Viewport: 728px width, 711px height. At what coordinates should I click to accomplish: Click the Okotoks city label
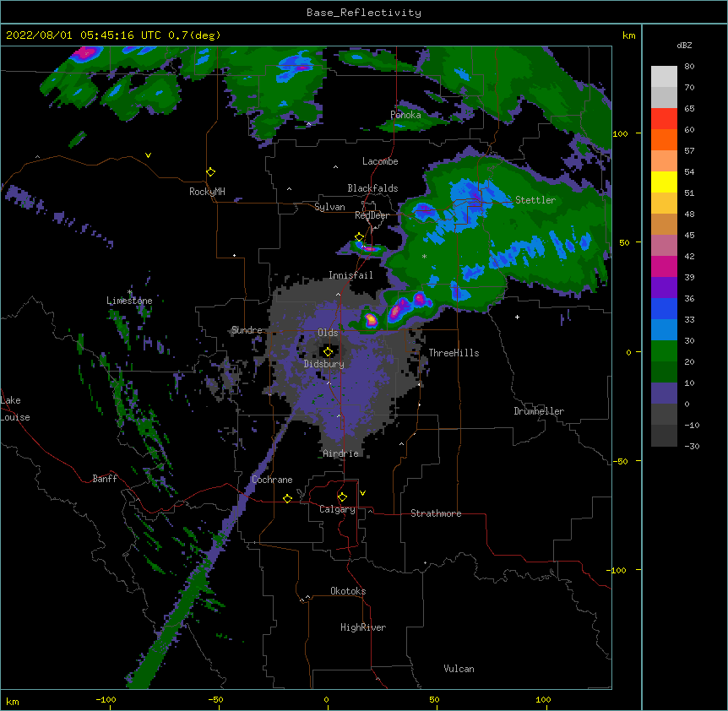point(348,591)
